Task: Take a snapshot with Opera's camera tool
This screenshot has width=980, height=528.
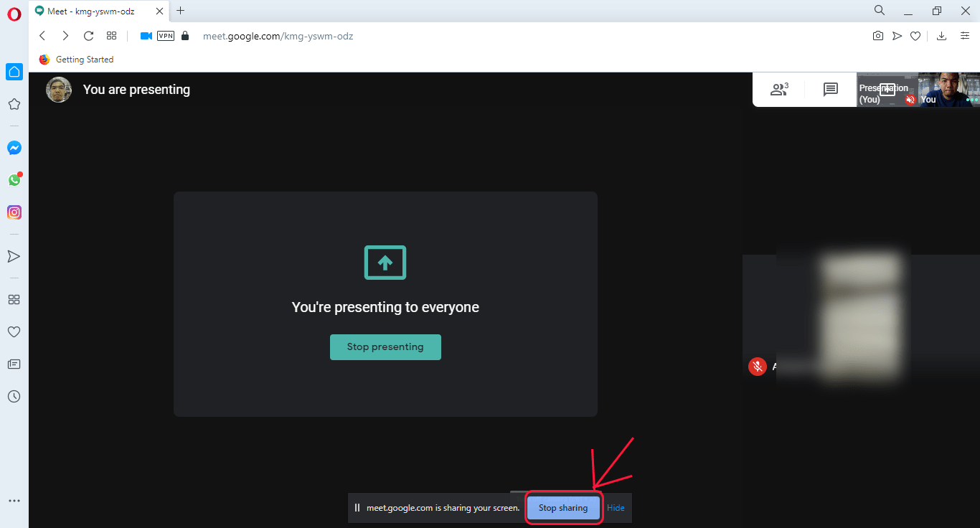Action: (878, 35)
